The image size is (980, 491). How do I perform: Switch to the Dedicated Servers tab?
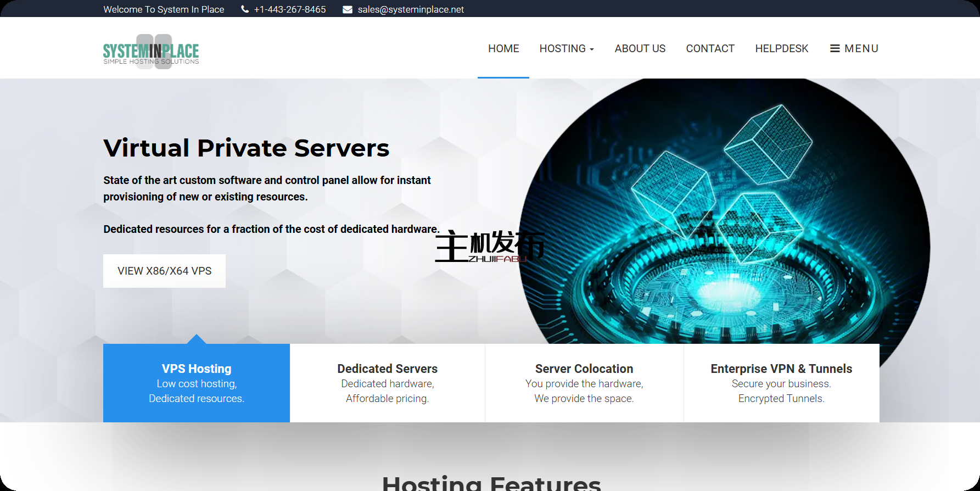(387, 383)
